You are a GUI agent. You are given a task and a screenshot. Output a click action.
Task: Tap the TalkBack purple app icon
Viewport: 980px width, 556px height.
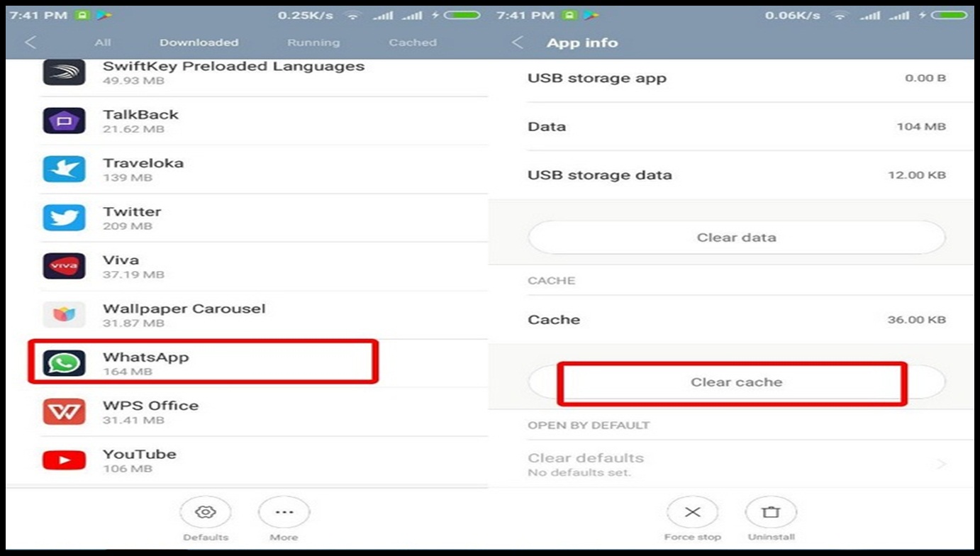click(x=64, y=121)
